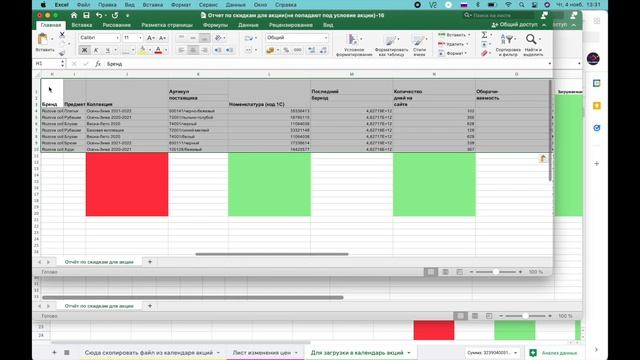Toggle underline formatting (Ч)
The image size is (640, 360).
(x=108, y=50)
